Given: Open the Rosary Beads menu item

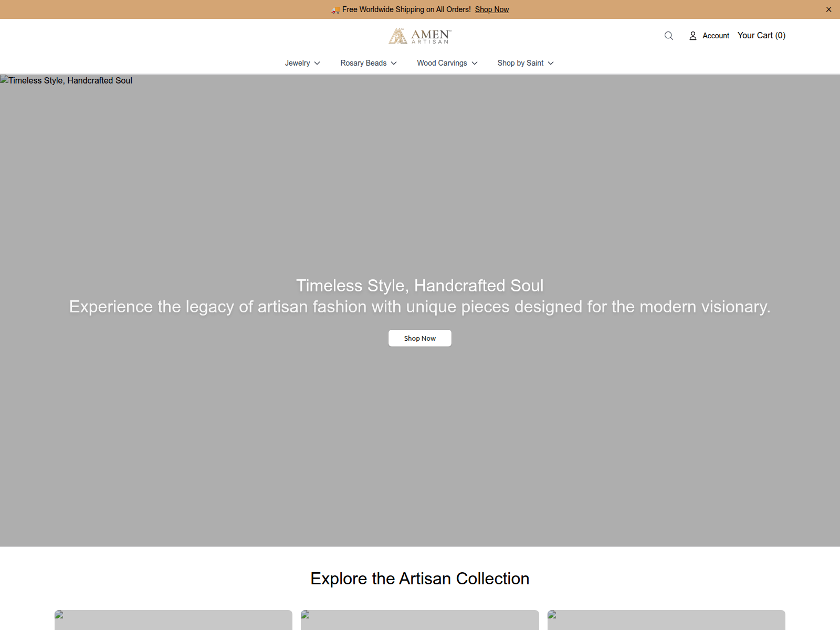Looking at the screenshot, I should pyautogui.click(x=363, y=63).
